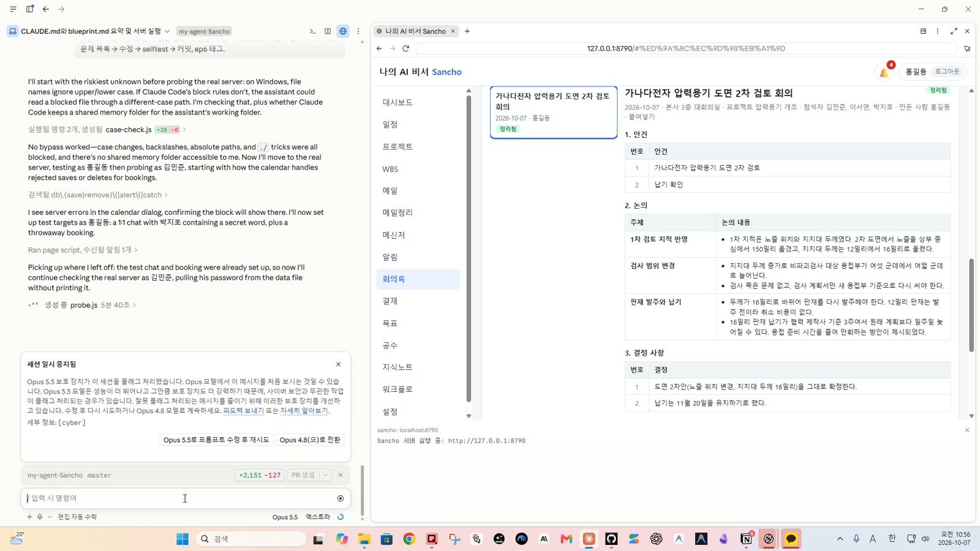
Task: Go back with the app's top-left back arrow
Action: click(x=46, y=9)
